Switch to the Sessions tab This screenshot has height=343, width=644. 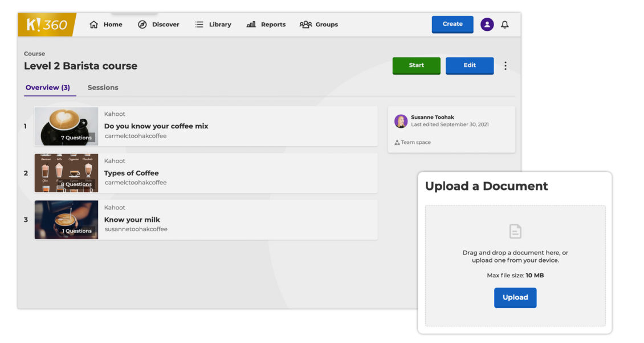coord(103,87)
